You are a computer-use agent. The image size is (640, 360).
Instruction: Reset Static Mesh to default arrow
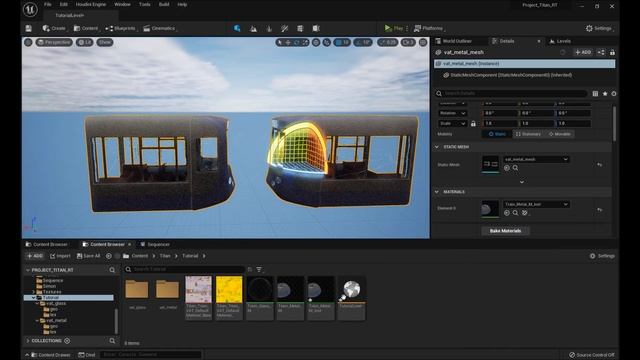pos(599,164)
